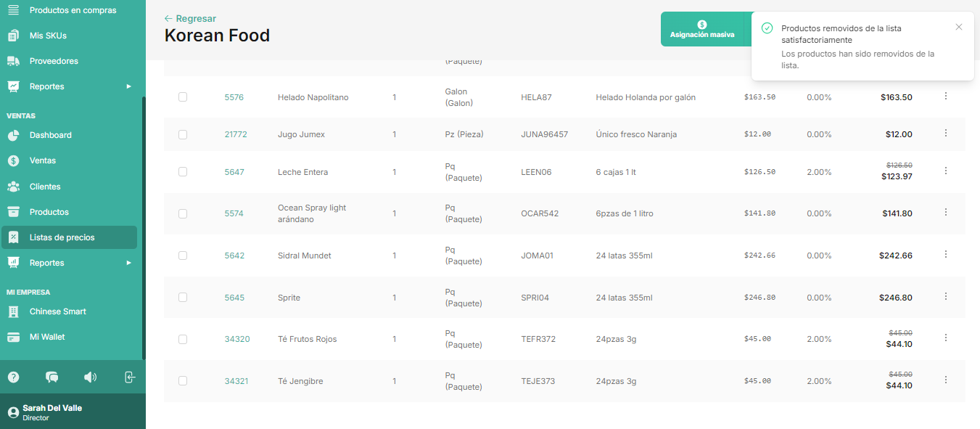
Task: Click the Productos box icon under Ventas
Action: [x=13, y=212]
